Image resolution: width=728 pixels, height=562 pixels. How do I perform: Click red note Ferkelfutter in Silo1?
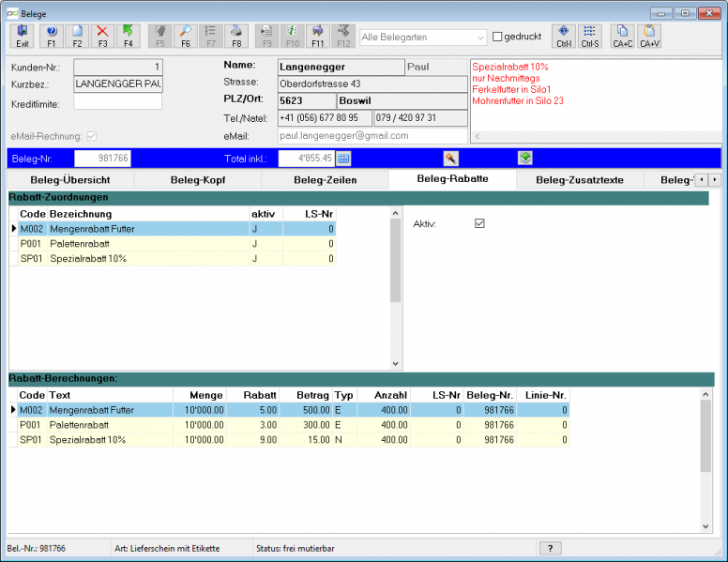coord(511,90)
